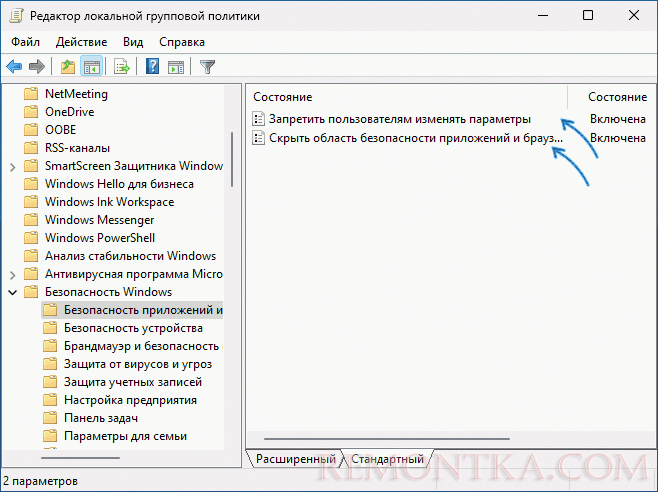This screenshot has height=492, width=658.
Task: Click the rightmost Состояние column header
Action: coord(617,97)
